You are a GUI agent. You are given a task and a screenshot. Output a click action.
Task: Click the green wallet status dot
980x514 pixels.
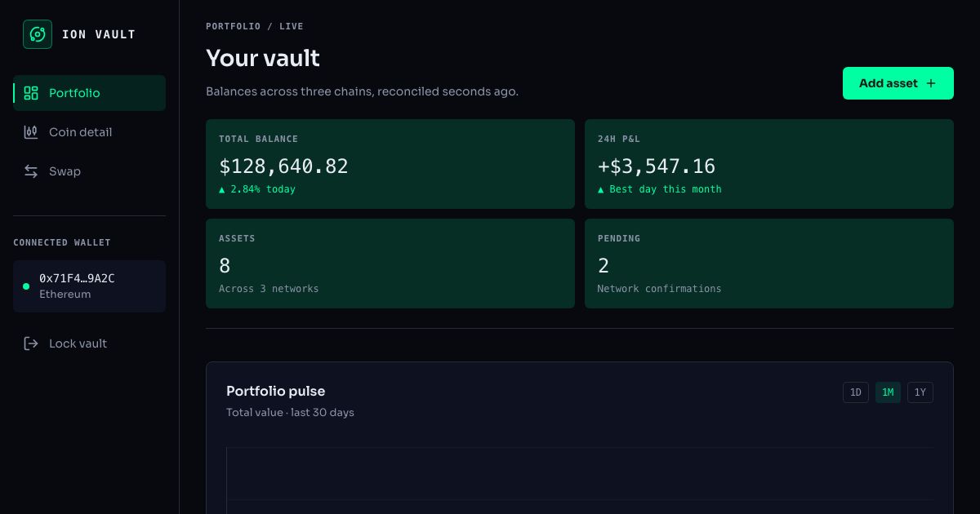26,286
